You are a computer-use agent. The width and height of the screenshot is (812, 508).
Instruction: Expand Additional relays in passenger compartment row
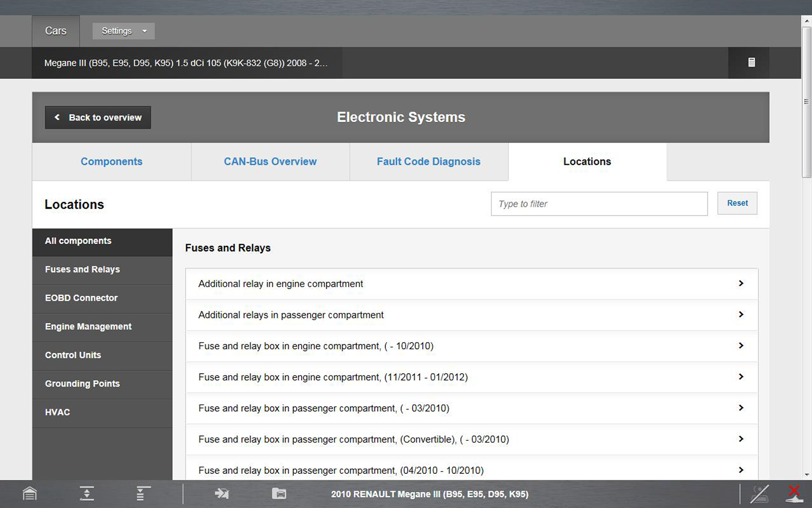[x=471, y=315]
